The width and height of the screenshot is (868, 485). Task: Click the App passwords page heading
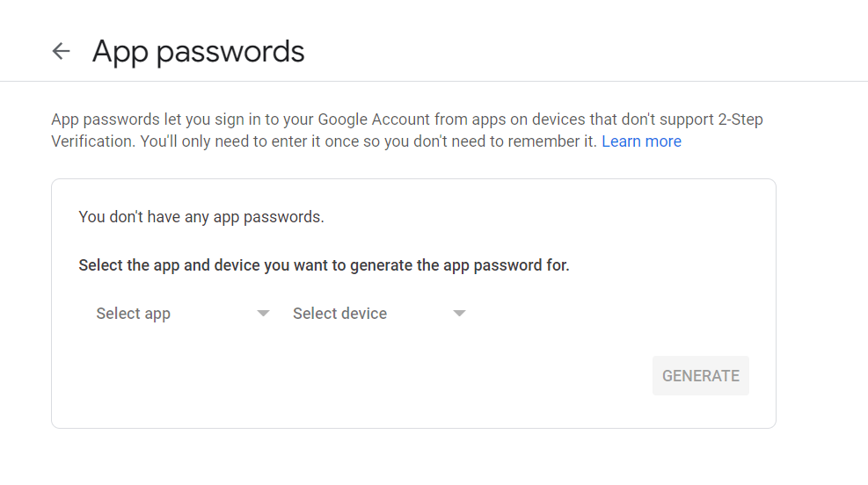(x=198, y=52)
